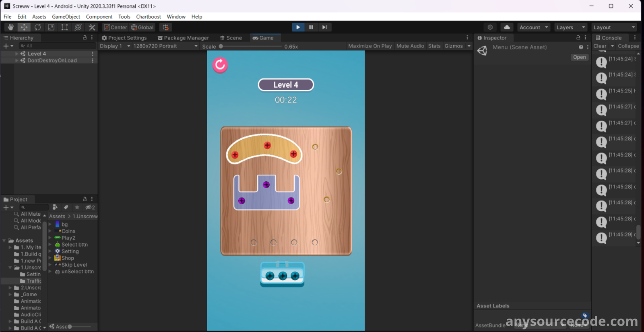This screenshot has height=332, width=644.
Task: Open Clear dropdown arrow in Console
Action: 612,46
